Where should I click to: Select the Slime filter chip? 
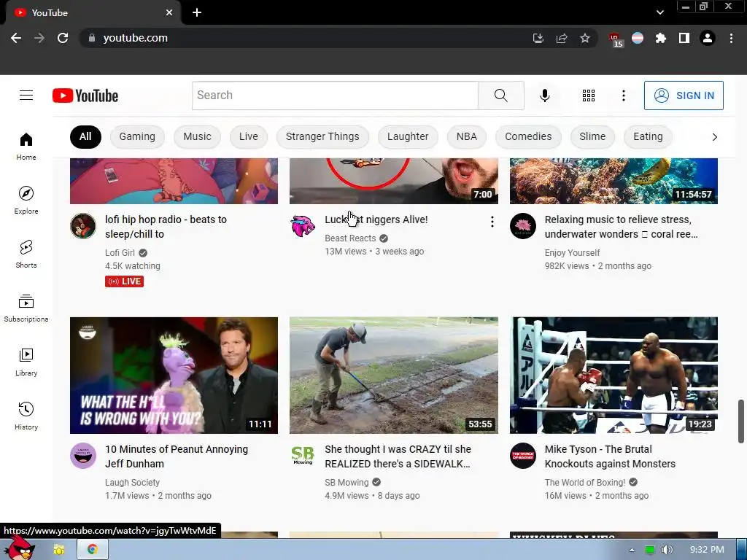pyautogui.click(x=592, y=136)
